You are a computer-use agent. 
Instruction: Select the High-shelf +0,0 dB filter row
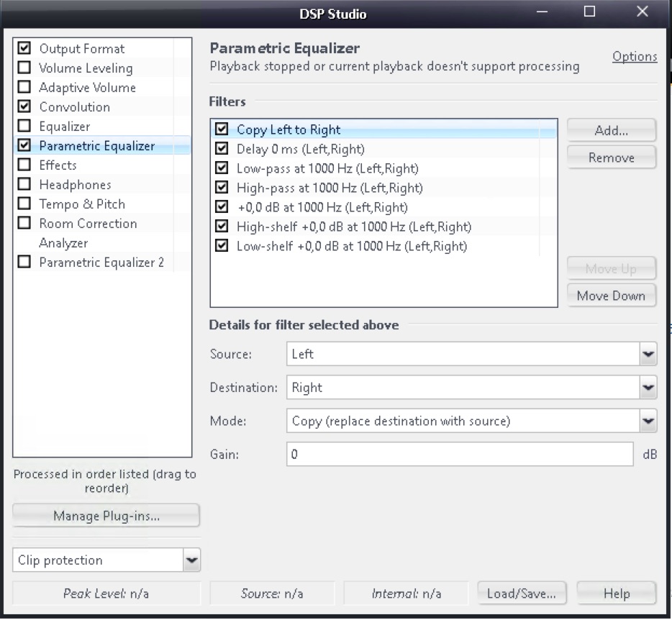coord(384,227)
